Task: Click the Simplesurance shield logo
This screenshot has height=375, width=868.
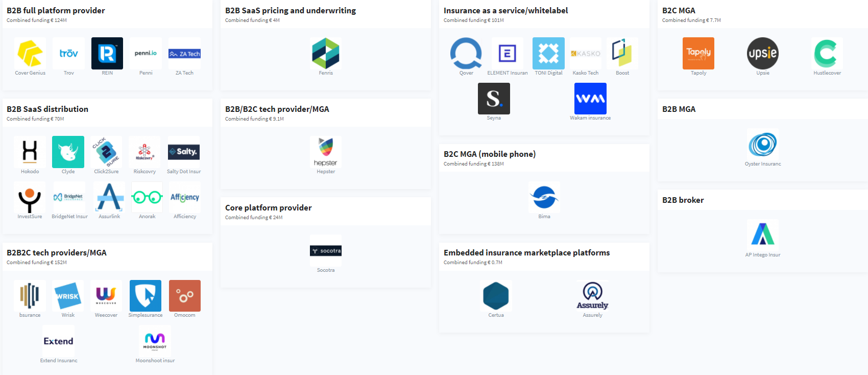Action: point(146,296)
